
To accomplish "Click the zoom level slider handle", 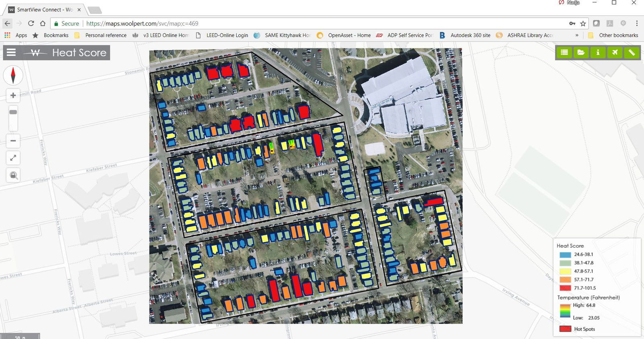I will (13, 112).
